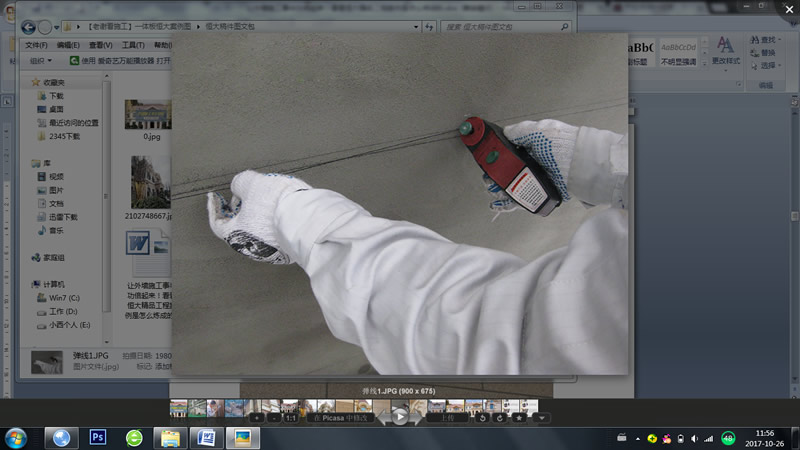The width and height of the screenshot is (800, 450).
Task: Open the Word icon in taskbar
Action: 206,437
